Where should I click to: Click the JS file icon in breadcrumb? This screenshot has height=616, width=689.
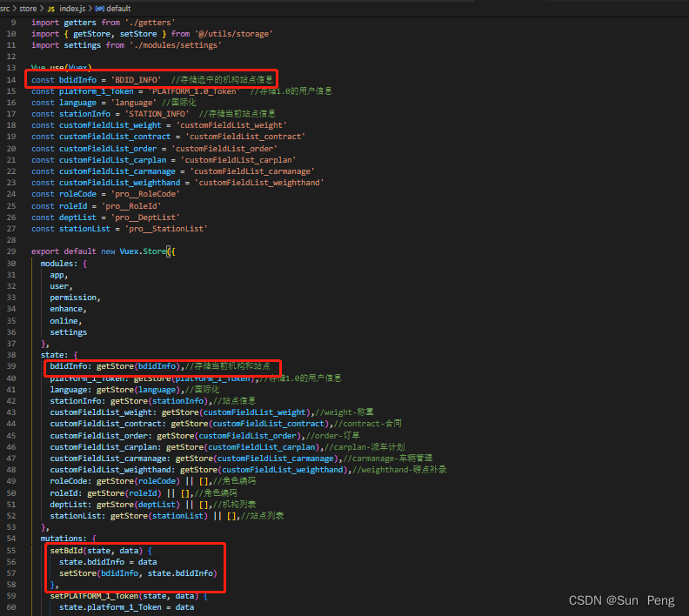click(x=51, y=9)
